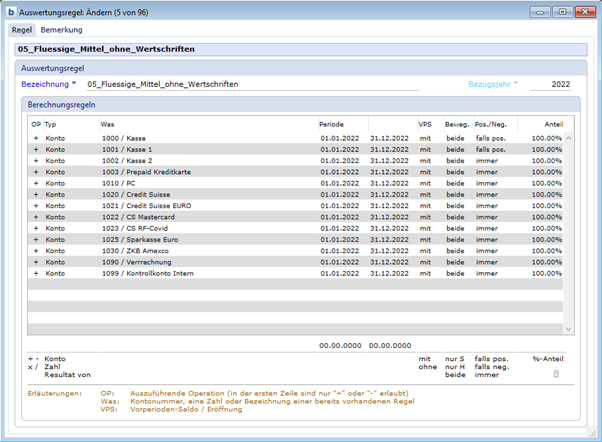Switch to the Bemerkung tab
The width and height of the screenshot is (602, 442).
tap(61, 30)
